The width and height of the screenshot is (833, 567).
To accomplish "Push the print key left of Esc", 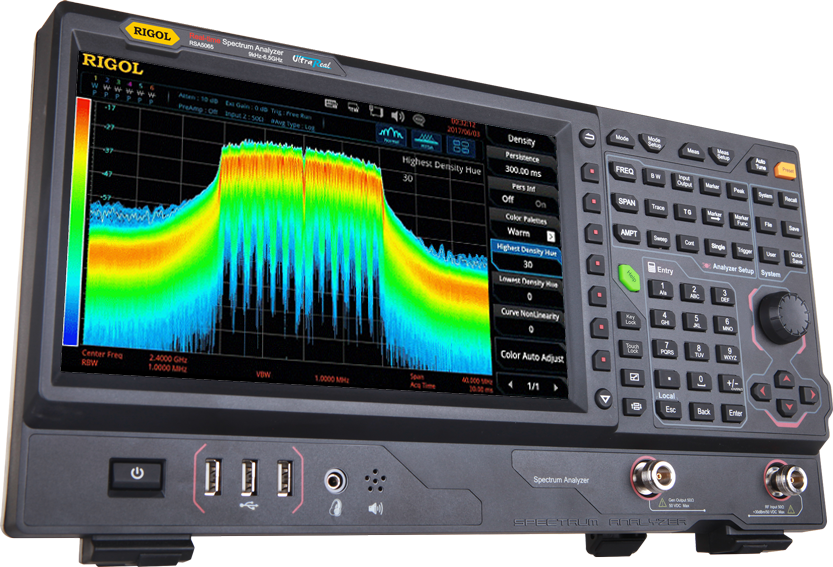I will (635, 407).
